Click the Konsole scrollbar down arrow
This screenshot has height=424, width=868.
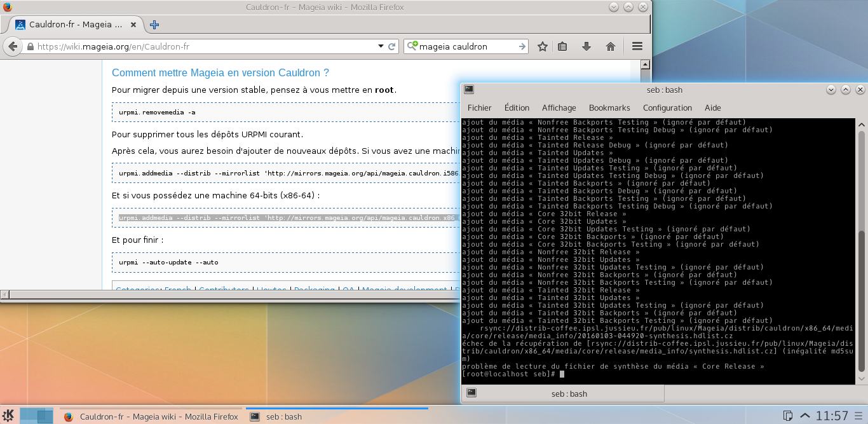[861, 379]
